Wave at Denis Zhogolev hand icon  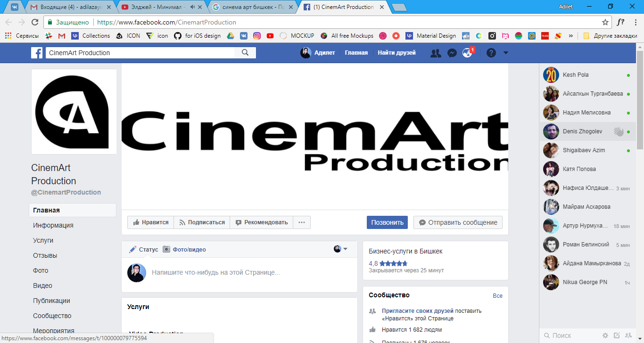pyautogui.click(x=619, y=131)
